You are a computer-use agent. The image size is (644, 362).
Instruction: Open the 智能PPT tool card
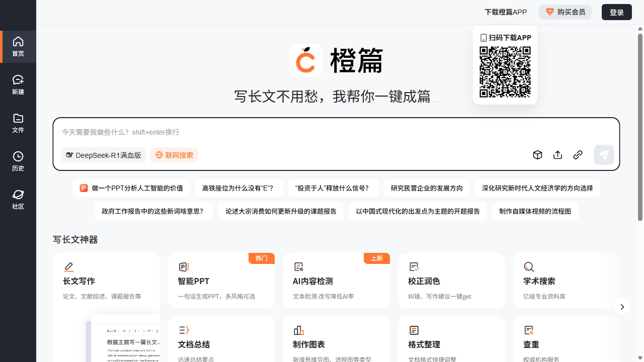tap(221, 281)
